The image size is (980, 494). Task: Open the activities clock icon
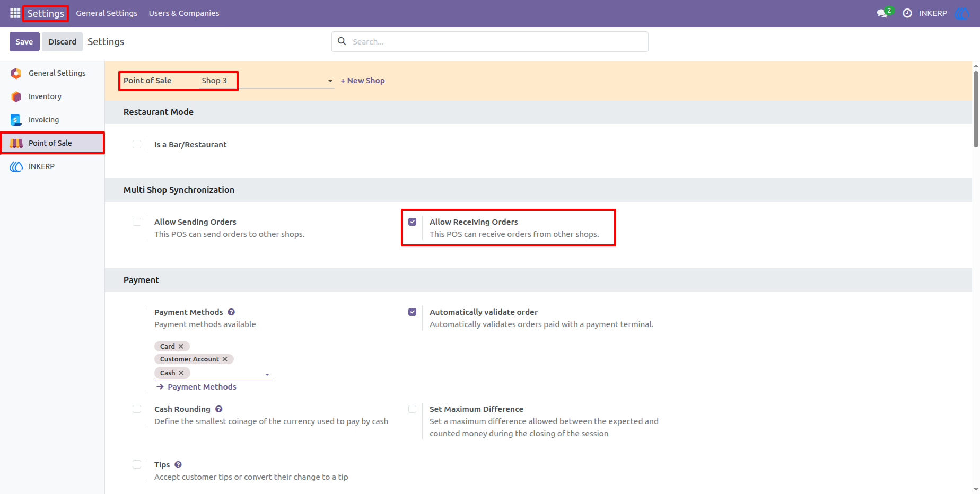point(907,13)
